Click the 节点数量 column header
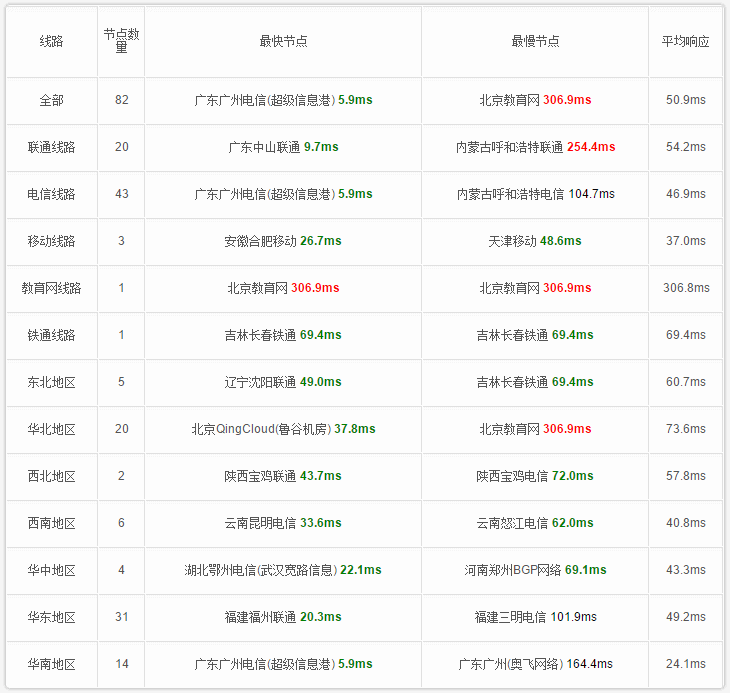This screenshot has width=730, height=693. click(121, 41)
